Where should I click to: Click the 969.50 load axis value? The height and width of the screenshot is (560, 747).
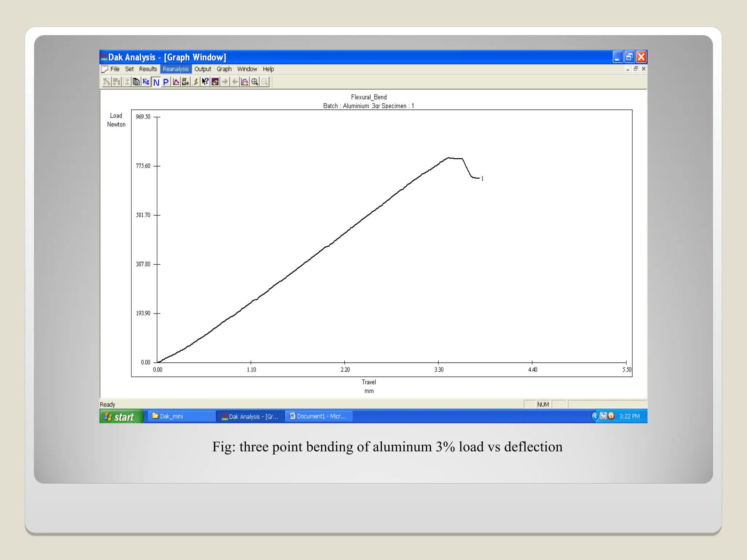[143, 117]
